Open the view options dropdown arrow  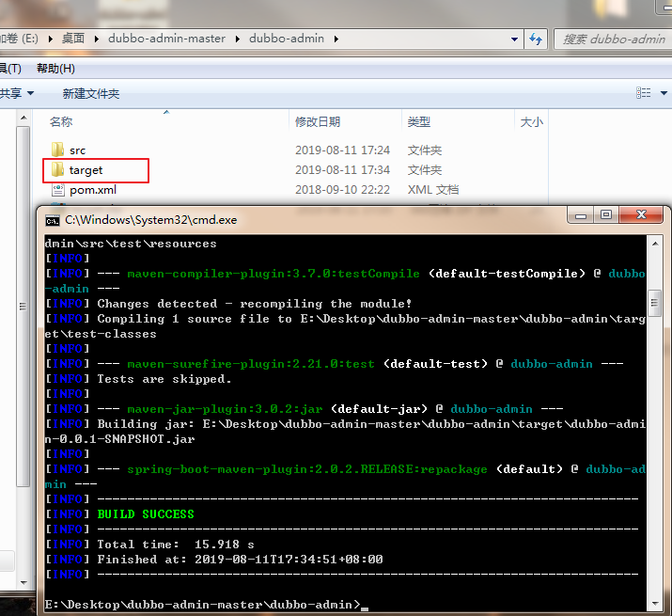664,93
